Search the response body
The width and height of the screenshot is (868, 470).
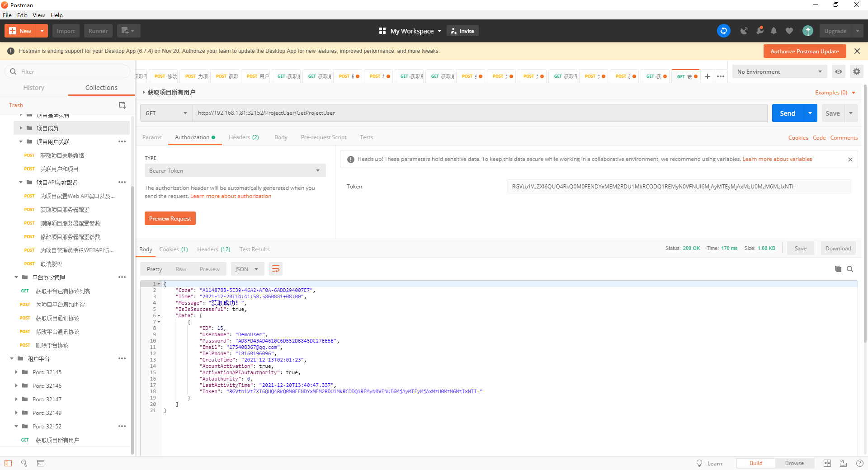click(x=850, y=269)
